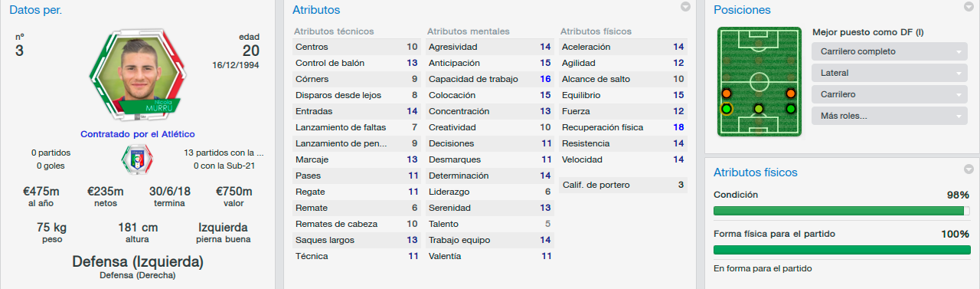Click the Forma física para el partido bar
This screenshot has width=980, height=289.
[x=841, y=250]
